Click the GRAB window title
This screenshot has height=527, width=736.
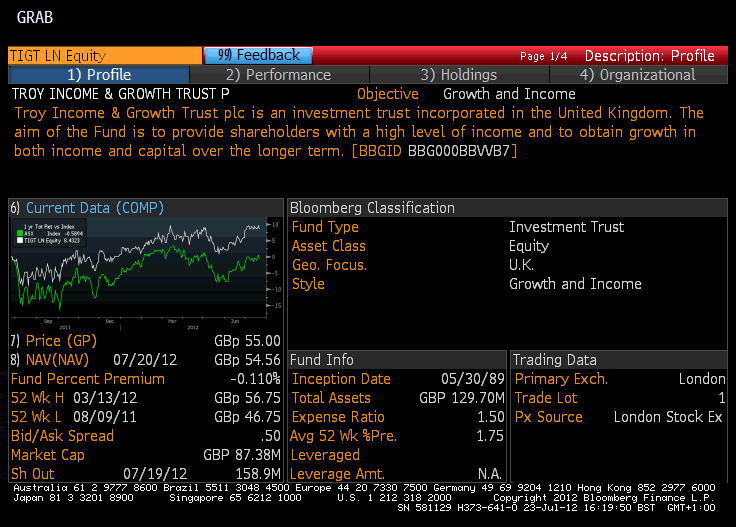[35, 18]
